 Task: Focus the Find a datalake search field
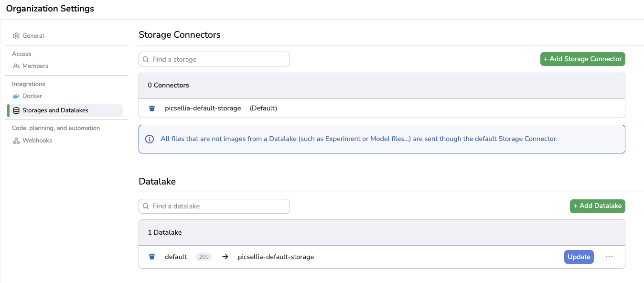click(x=219, y=206)
